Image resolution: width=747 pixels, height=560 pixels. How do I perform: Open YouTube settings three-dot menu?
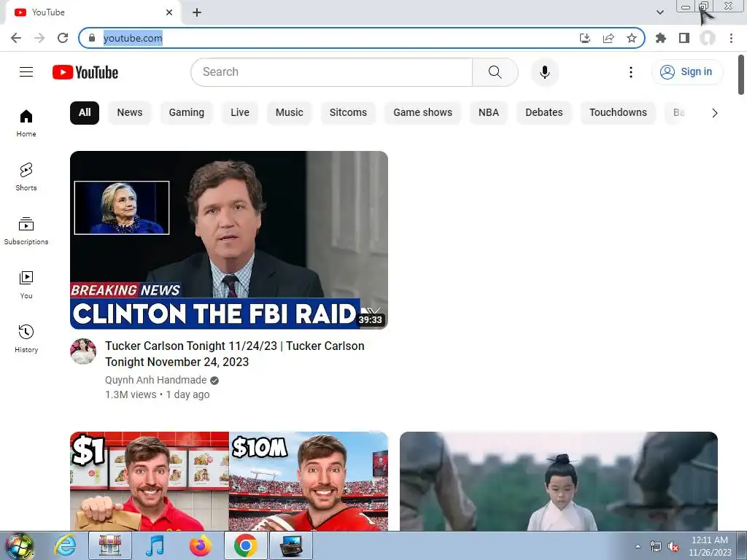(x=631, y=72)
